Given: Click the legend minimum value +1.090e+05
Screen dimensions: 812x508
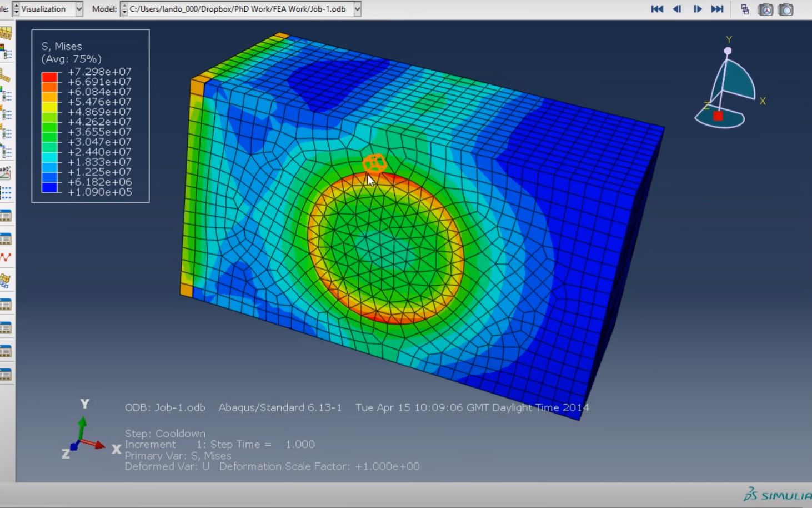Looking at the screenshot, I should 99,192.
